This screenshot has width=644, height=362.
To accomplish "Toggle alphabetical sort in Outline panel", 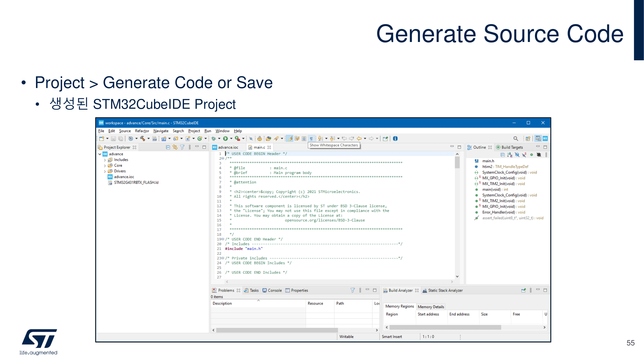I will tap(510, 155).
